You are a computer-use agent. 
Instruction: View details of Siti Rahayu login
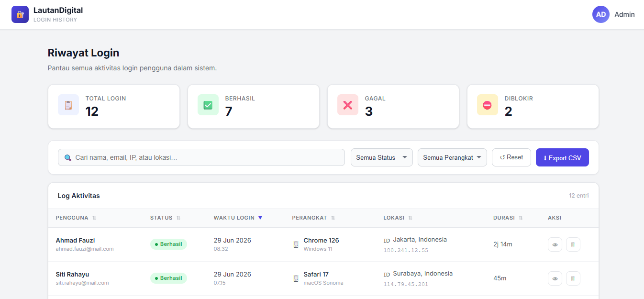point(555,278)
